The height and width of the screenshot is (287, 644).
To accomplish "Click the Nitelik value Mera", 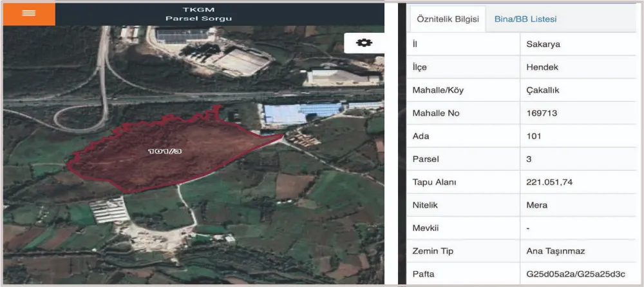I will (x=537, y=205).
